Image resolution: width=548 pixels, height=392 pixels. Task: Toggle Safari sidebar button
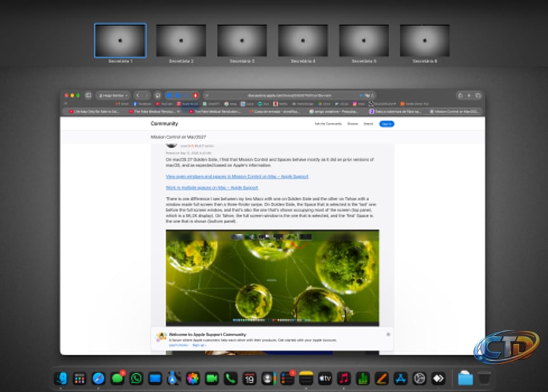tap(88, 95)
